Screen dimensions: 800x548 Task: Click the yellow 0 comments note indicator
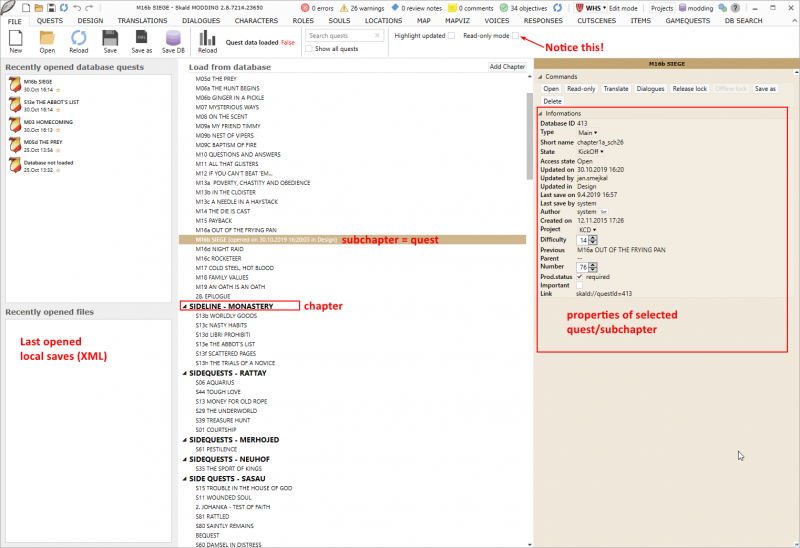470,8
